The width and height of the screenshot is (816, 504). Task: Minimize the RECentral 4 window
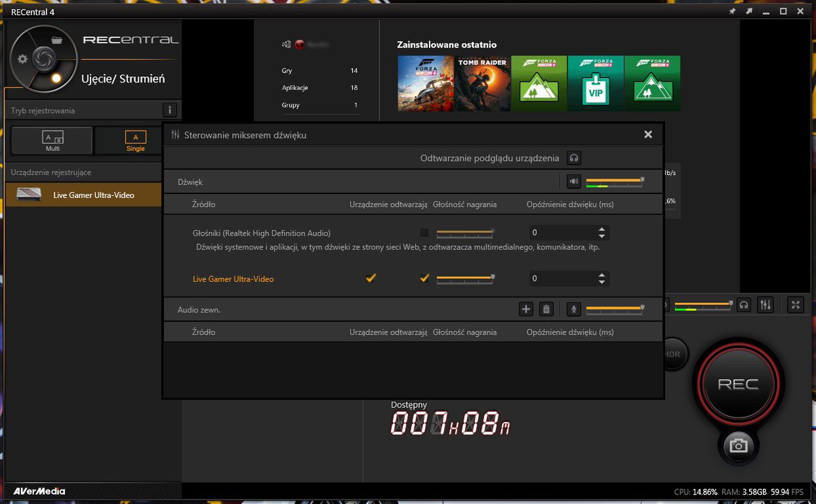tap(766, 12)
